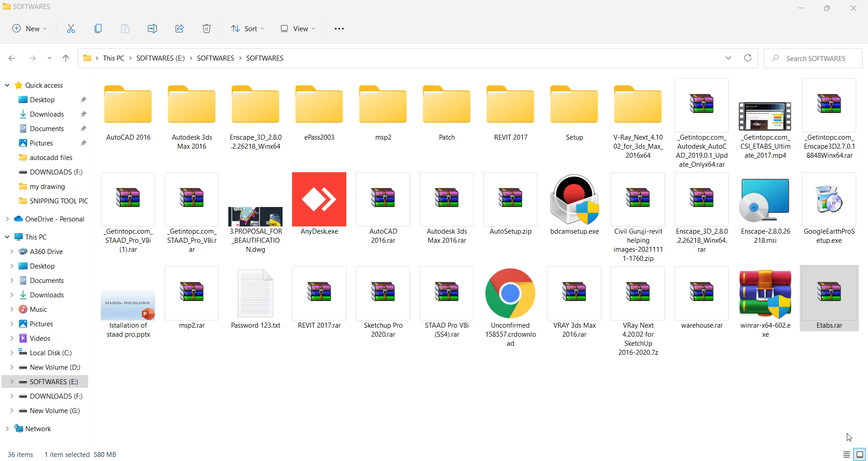
Task: Click the Search SOFTWARES field
Action: tap(813, 58)
